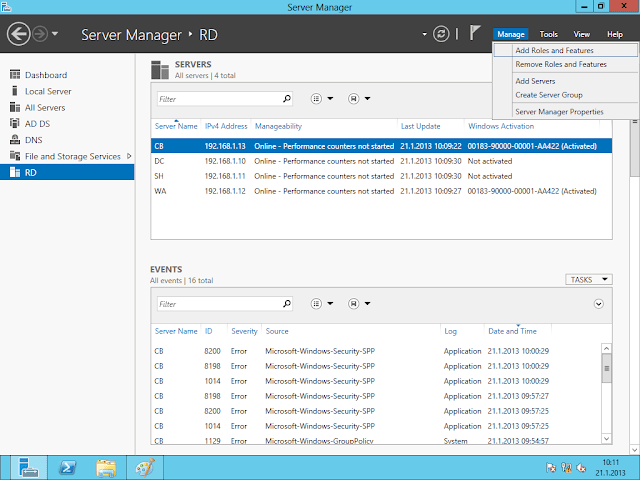Select Add Roles and Features
Screen dimensions: 640x480
pos(554,50)
